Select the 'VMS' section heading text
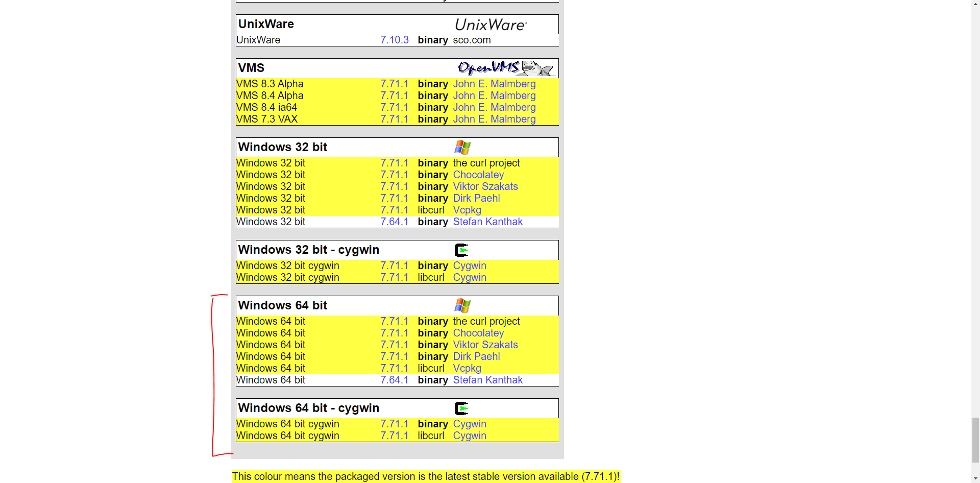980x483 pixels. (251, 68)
